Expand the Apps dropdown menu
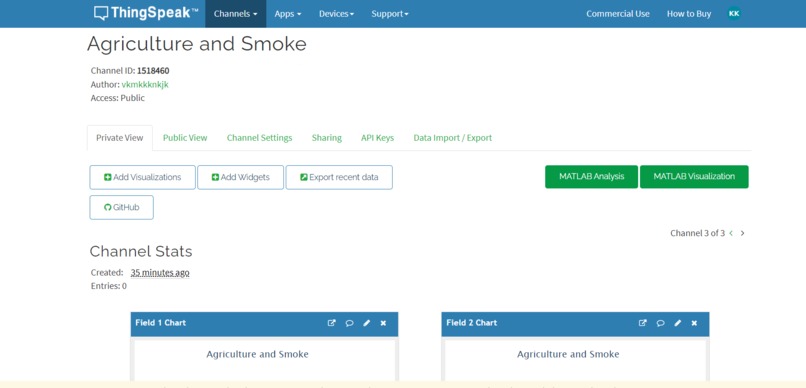The image size is (806, 388). tap(288, 14)
